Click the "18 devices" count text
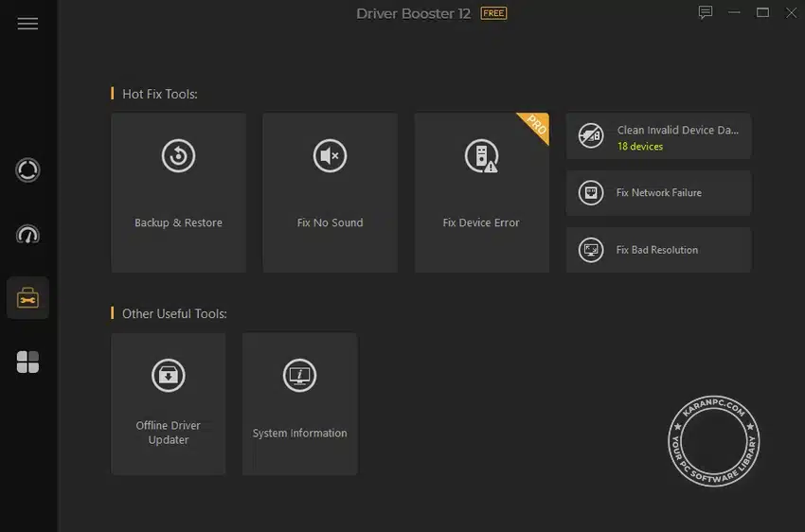This screenshot has height=532, width=805. 640,147
